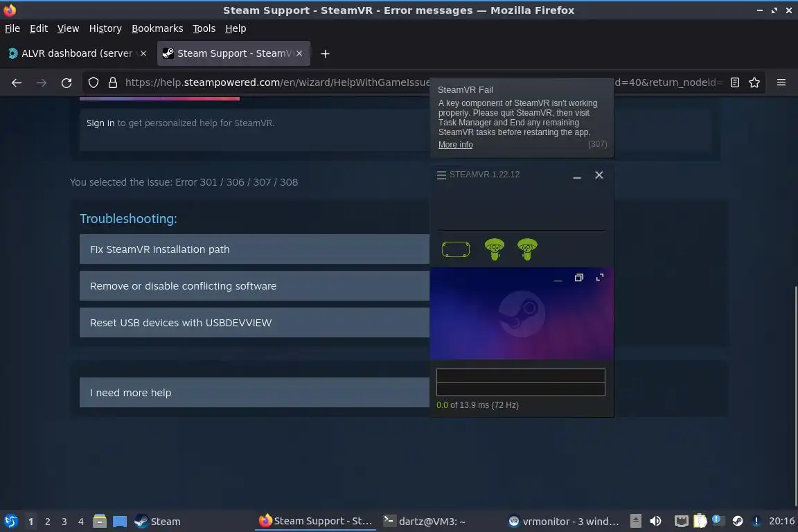The width and height of the screenshot is (798, 532).
Task: Go back with Firefox back arrow
Action: point(17,82)
